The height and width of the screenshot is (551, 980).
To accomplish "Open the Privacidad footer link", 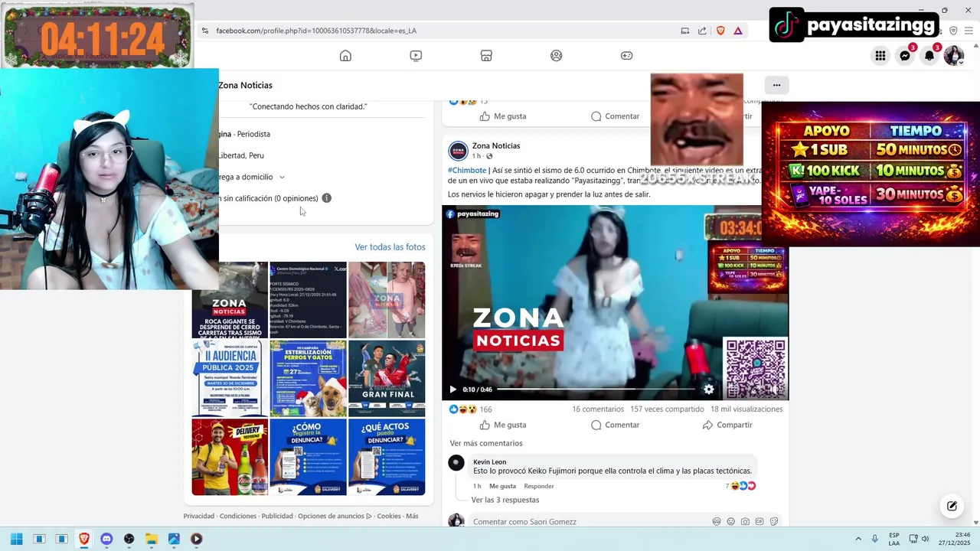I will point(199,516).
